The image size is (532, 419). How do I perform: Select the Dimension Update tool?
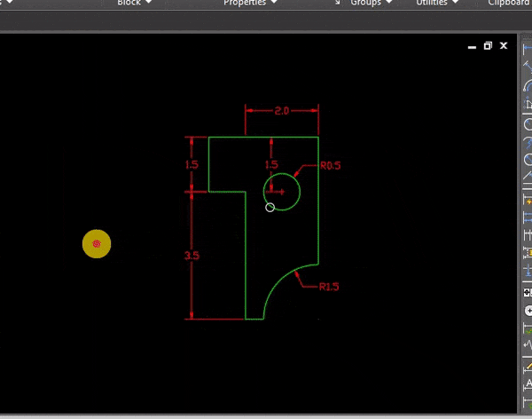pyautogui.click(x=528, y=401)
